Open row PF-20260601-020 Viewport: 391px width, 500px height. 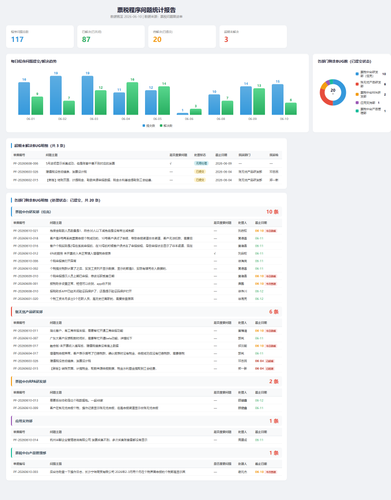[146, 299]
